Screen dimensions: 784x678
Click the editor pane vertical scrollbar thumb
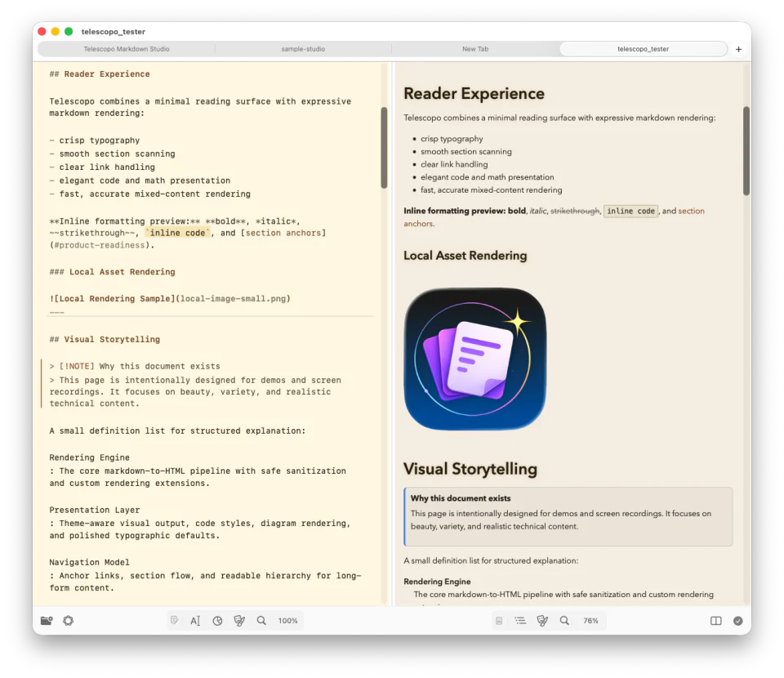pyautogui.click(x=384, y=148)
